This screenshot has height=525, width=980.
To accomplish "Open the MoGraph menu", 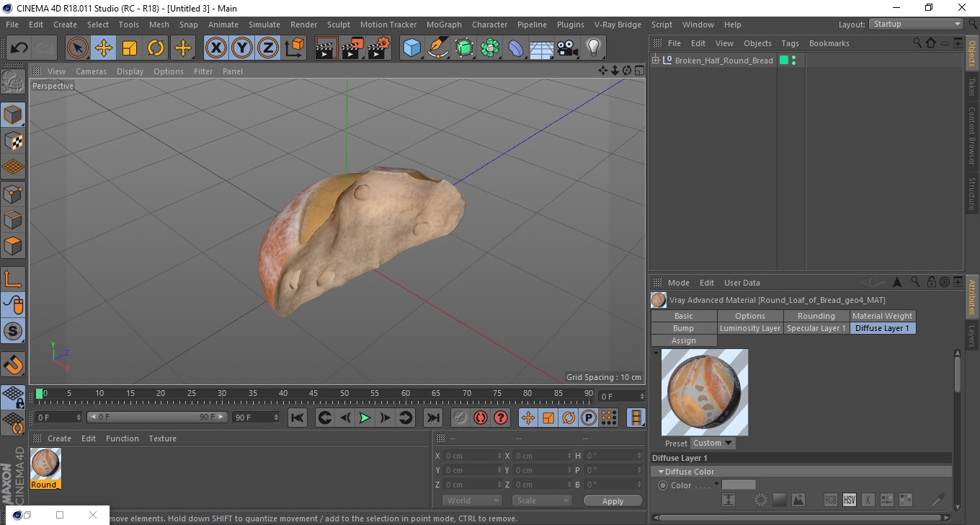I will (x=444, y=25).
